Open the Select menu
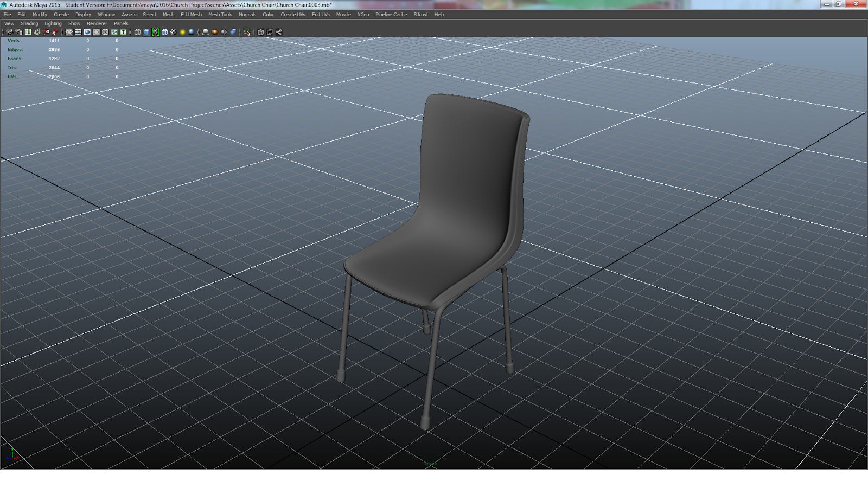 point(150,15)
